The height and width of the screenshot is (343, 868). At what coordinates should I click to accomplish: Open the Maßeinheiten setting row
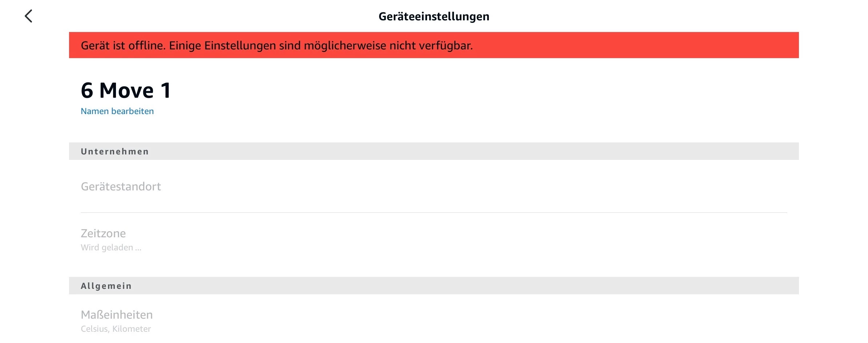tap(434, 321)
